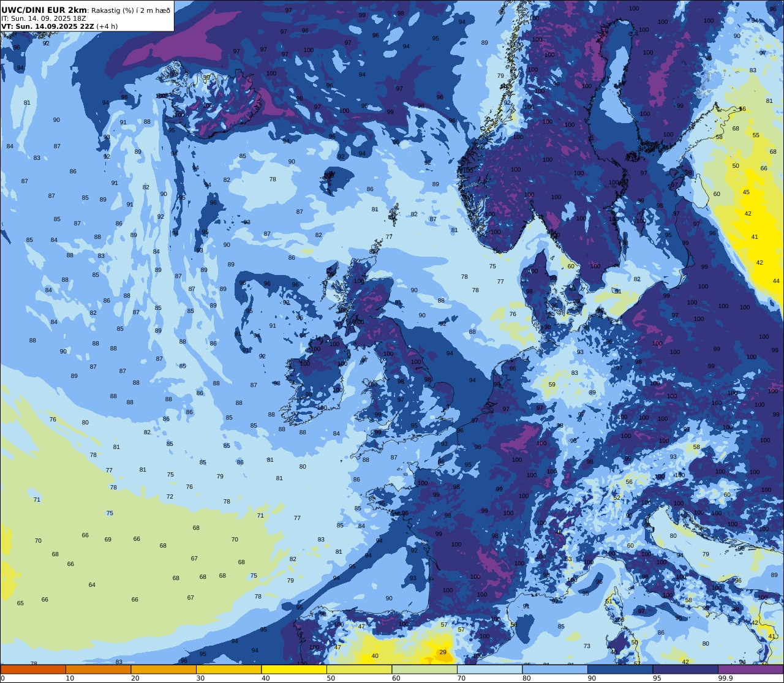Click the humidity value 29 in the orange patch
The width and height of the screenshot is (784, 683).
443,652
